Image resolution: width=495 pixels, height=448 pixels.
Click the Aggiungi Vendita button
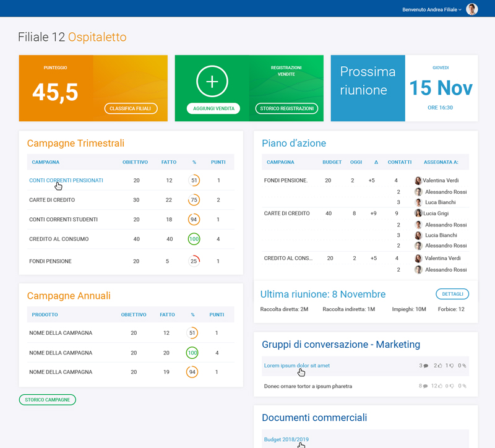tap(213, 108)
